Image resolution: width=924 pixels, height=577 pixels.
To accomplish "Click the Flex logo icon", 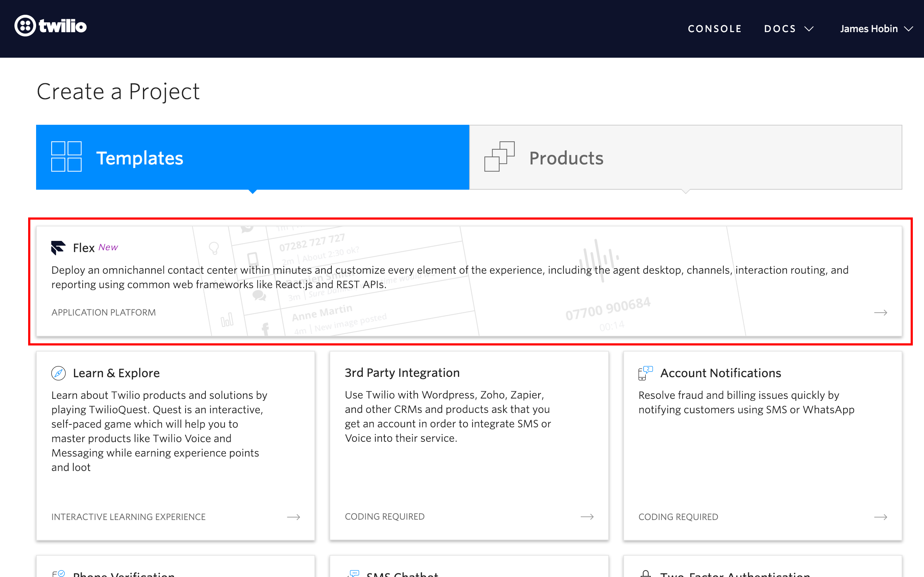I will coord(58,248).
